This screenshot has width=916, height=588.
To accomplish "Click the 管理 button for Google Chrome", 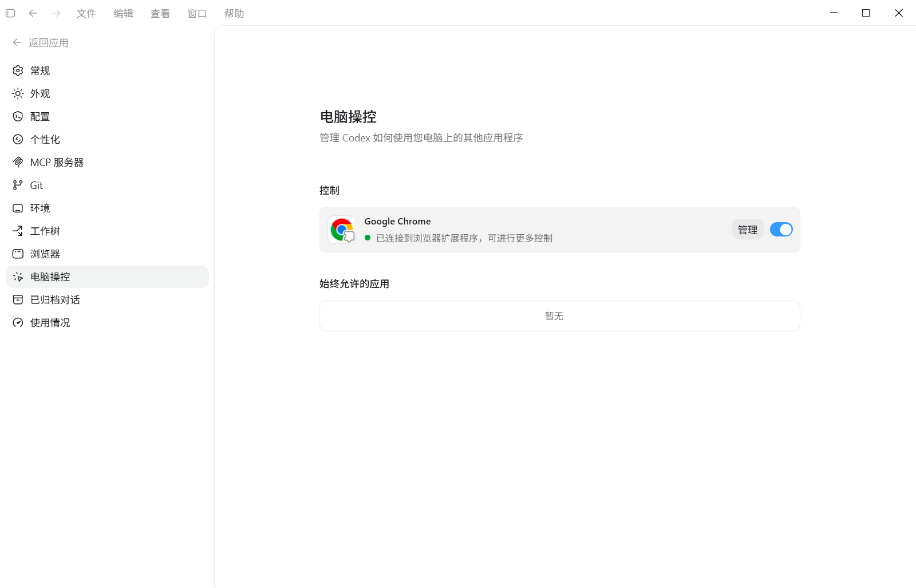I will (x=748, y=230).
